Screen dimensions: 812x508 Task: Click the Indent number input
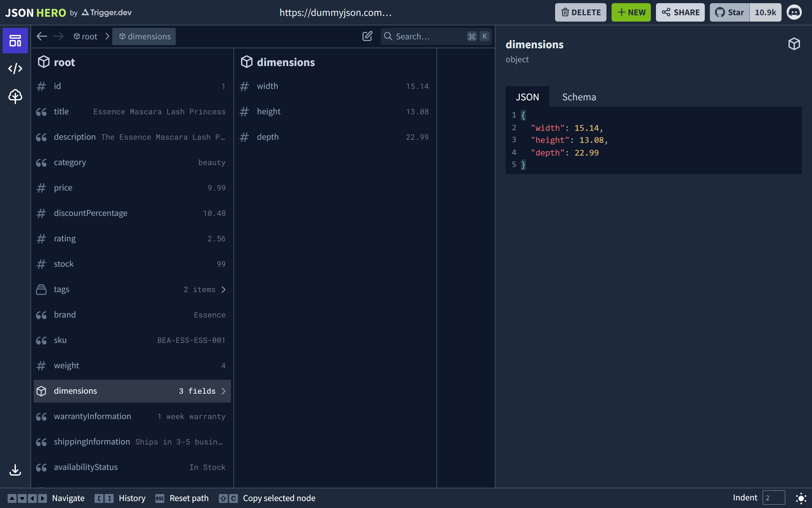click(773, 498)
